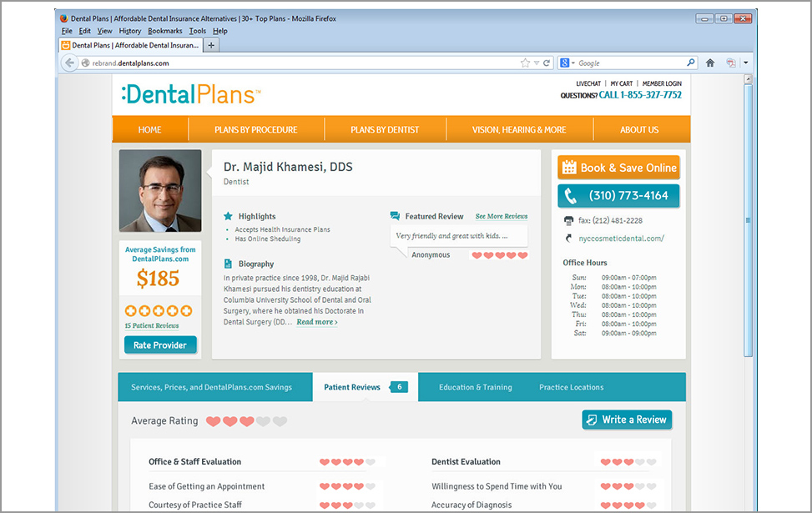
Task: Click the bookmarks toolbar icon beside Home
Action: [x=731, y=63]
